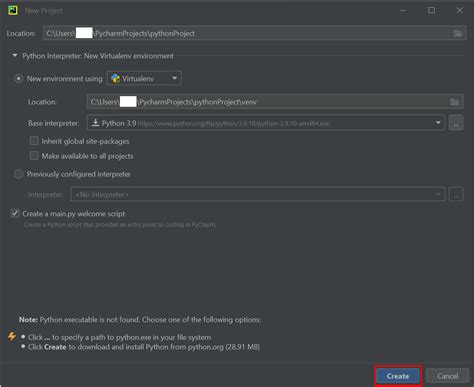This screenshot has height=387, width=474.
Task: Select New environment using radio button
Action: point(18,79)
